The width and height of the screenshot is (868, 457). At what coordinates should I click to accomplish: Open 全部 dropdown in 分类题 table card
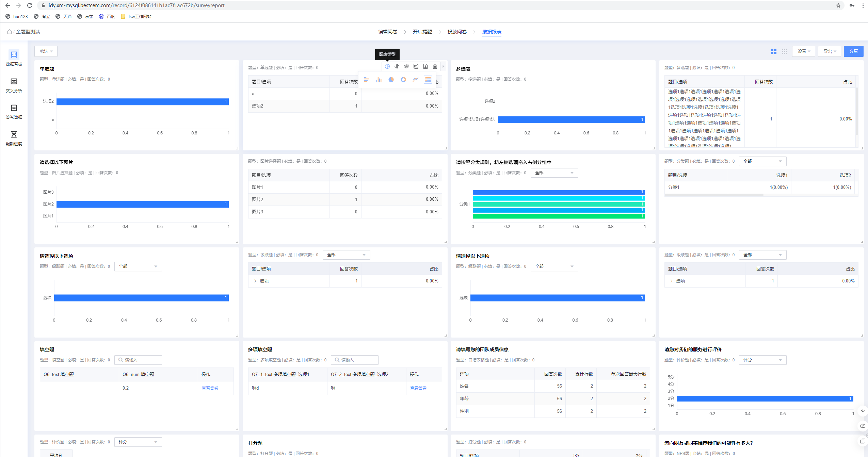762,161
